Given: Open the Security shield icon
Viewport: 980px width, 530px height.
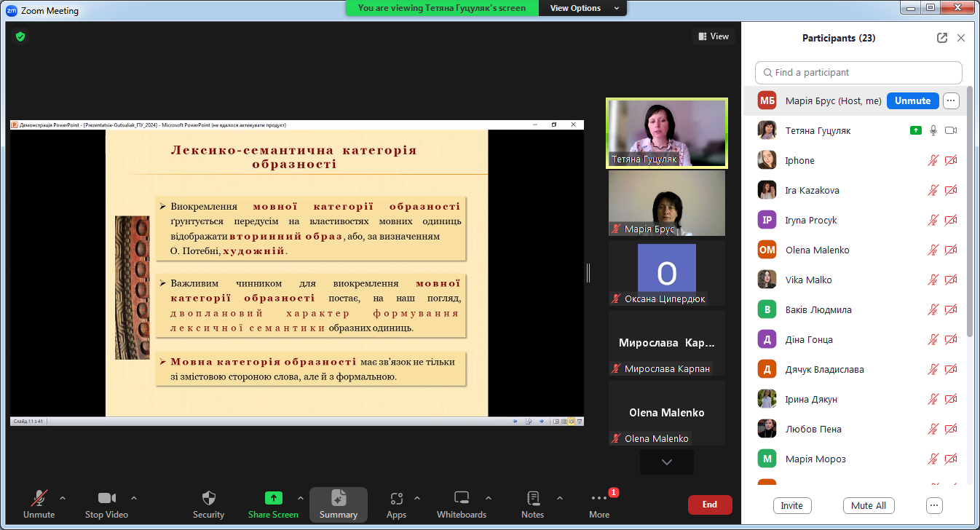Looking at the screenshot, I should click(208, 498).
